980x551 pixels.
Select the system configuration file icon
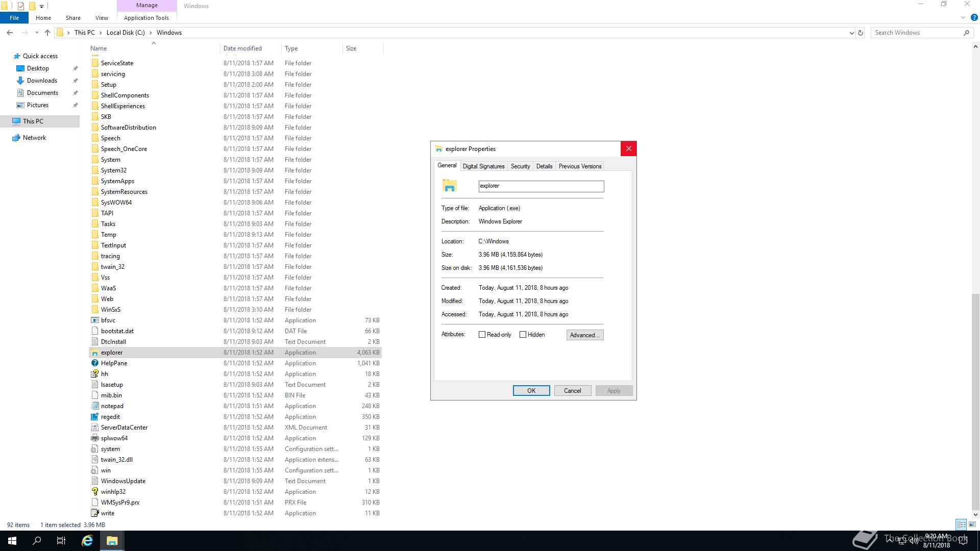[x=95, y=449]
